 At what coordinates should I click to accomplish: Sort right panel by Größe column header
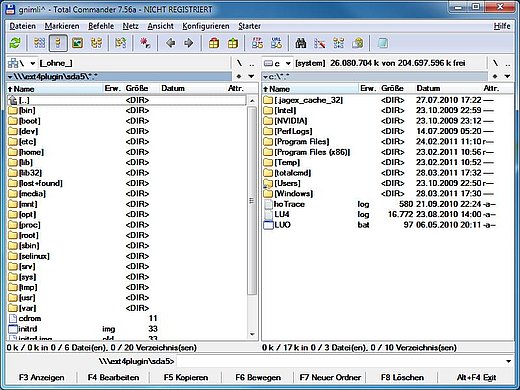(x=396, y=89)
